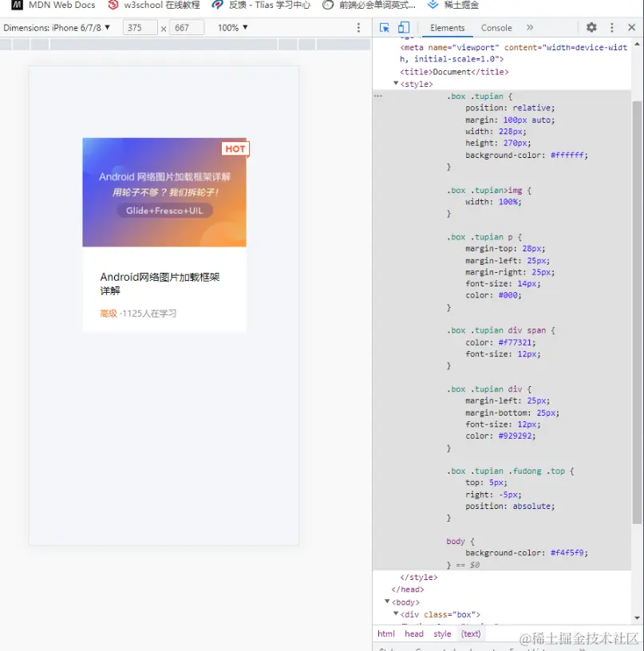Expand the body element in DOM tree
The image size is (644, 651).
coord(389,602)
